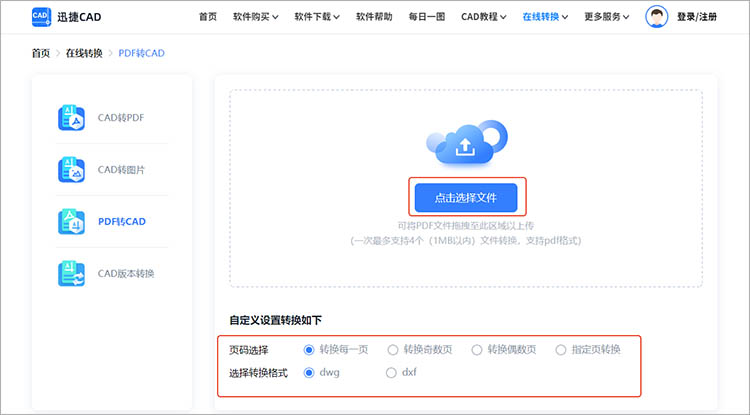
Task: Click the cloud upload icon
Action: pos(466,142)
